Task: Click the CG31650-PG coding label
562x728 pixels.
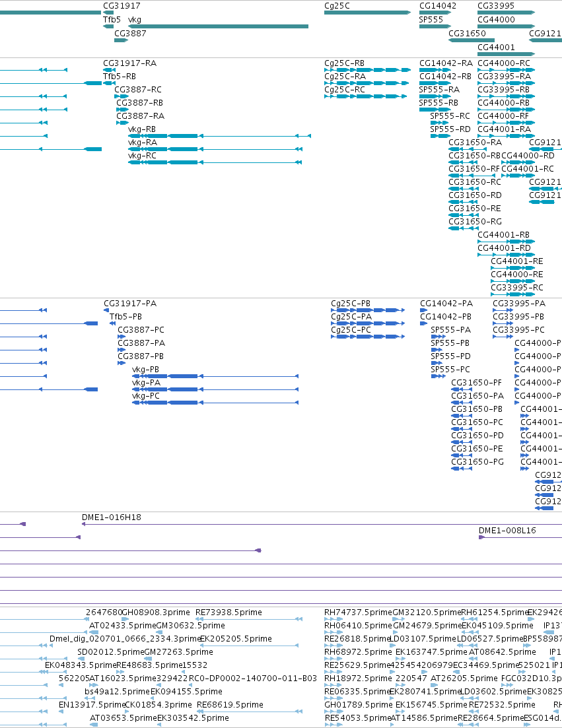Action: [477, 461]
